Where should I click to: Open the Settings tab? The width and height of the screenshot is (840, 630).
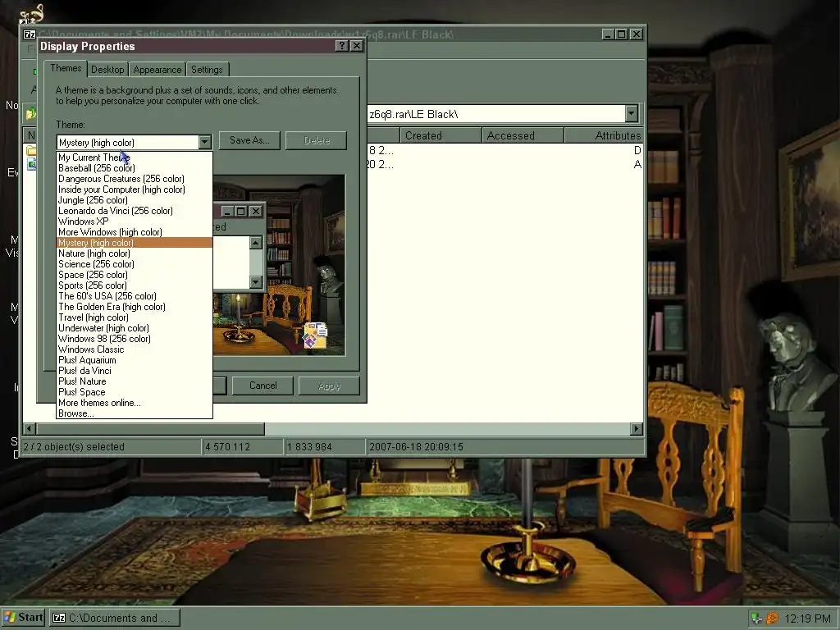[x=207, y=70]
